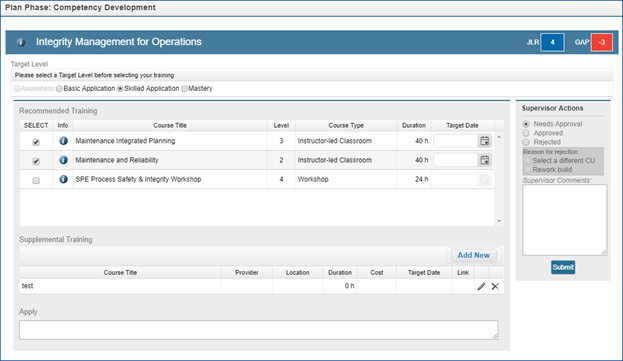Select 'Select a different CU' rejection reason
Viewport: 623px width, 361px height.
pos(528,161)
